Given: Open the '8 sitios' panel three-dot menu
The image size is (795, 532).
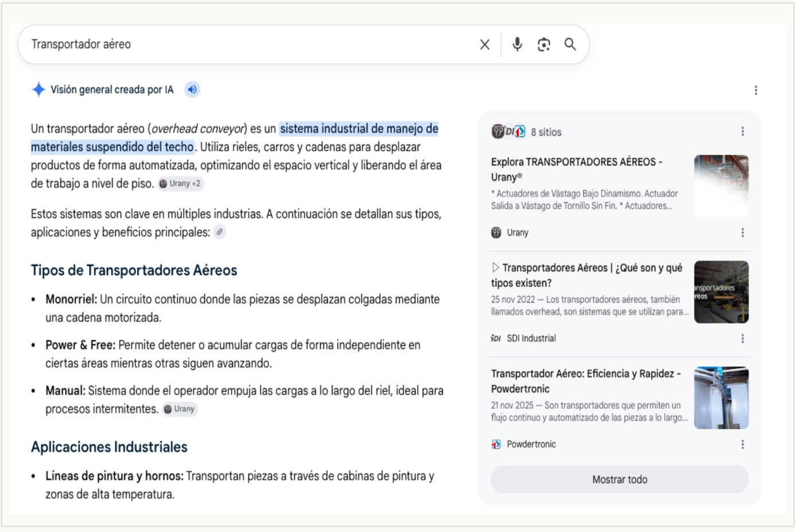Looking at the screenshot, I should click(743, 131).
